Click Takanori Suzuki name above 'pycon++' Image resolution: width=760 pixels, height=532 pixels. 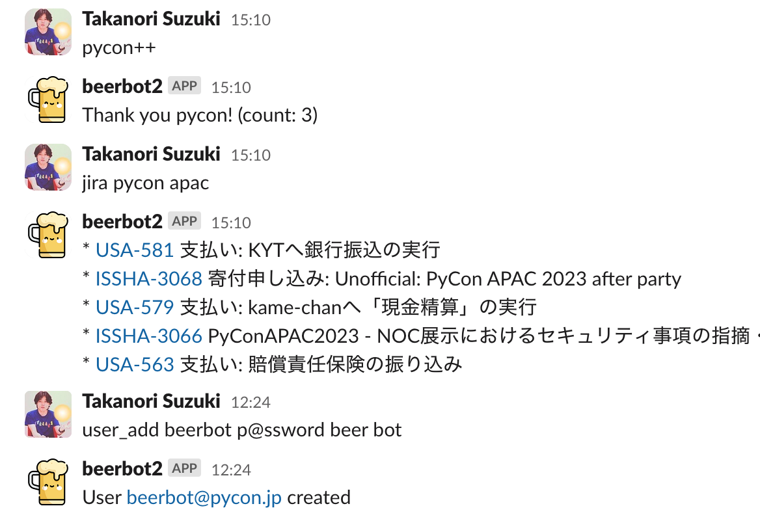coord(151,19)
